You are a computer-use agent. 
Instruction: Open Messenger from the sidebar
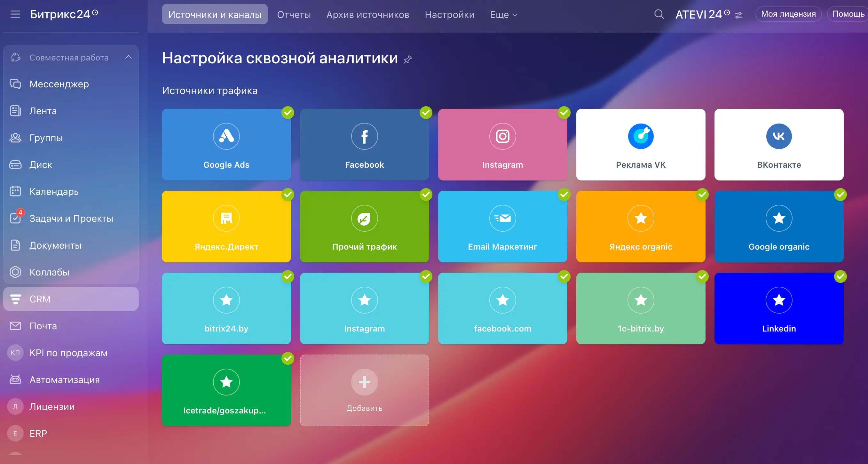[x=59, y=84]
